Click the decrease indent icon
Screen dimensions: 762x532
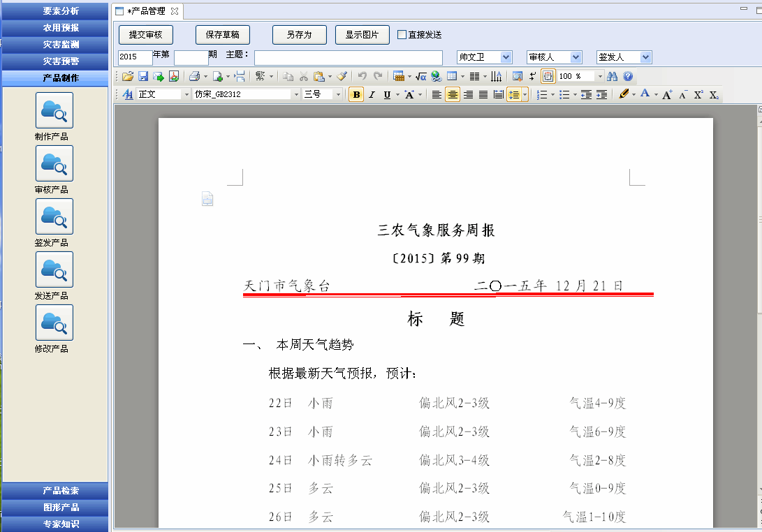click(x=586, y=95)
